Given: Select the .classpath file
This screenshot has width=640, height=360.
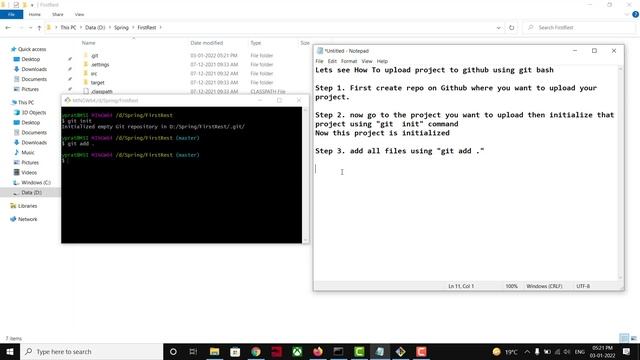Looking at the screenshot, I should click(102, 91).
